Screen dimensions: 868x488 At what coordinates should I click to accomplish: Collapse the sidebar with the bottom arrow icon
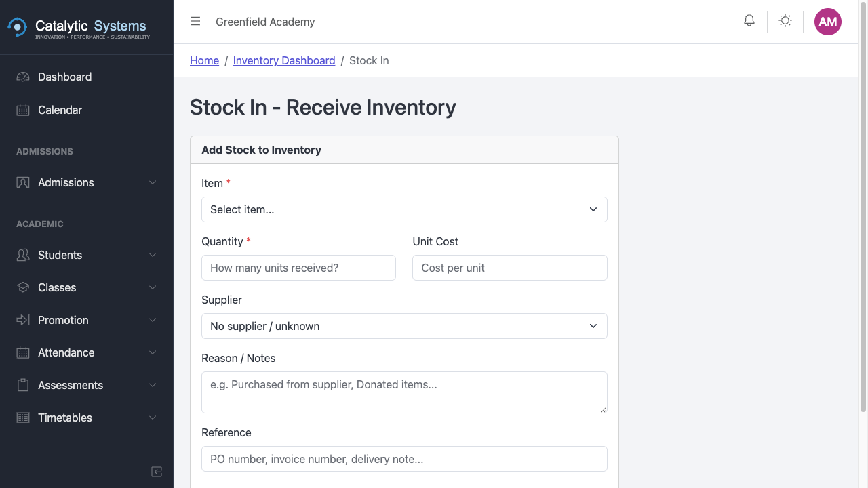157,472
